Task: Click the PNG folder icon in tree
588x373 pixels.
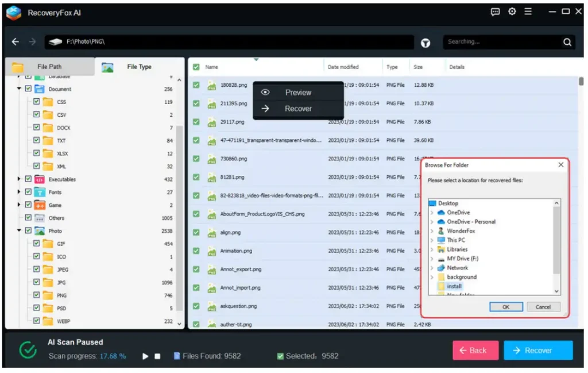Action: 48,295
